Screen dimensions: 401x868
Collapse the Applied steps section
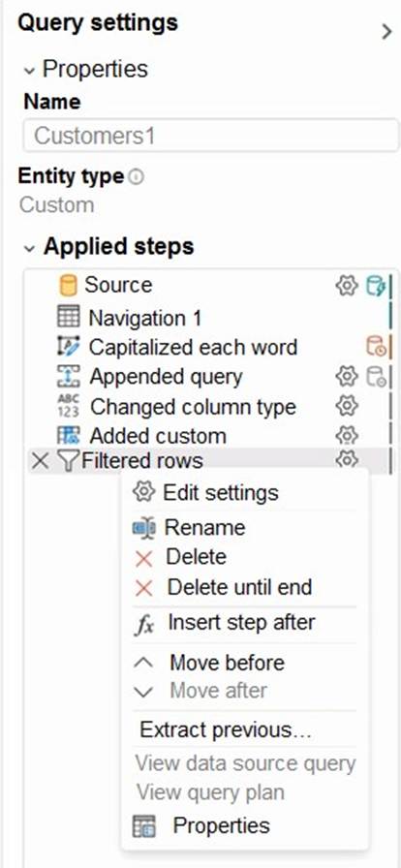(x=29, y=249)
